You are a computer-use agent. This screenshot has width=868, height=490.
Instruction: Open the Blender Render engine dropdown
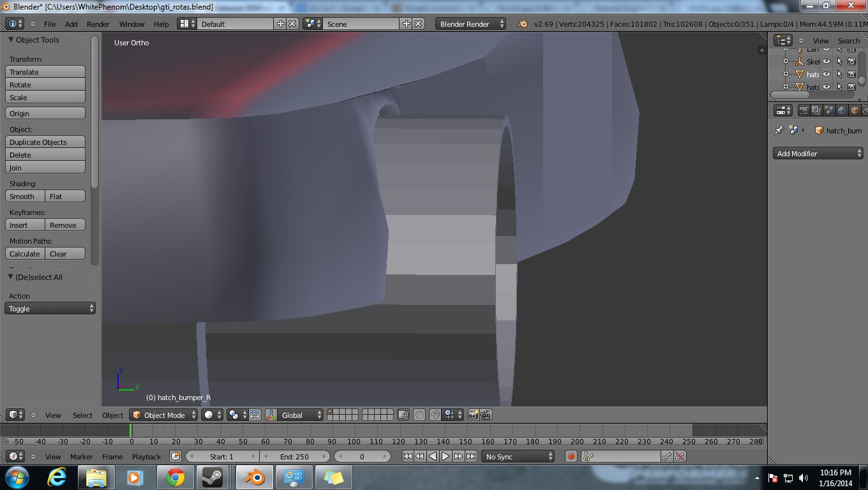470,24
